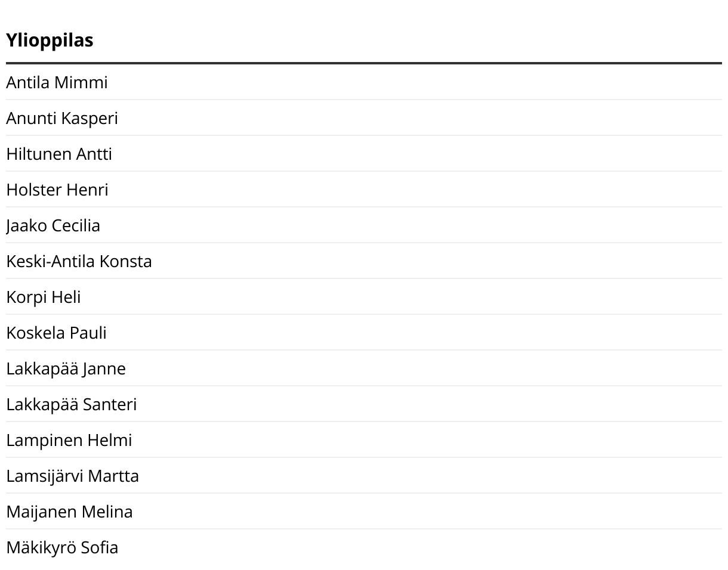Select the Lampinen Helmi row

click(x=69, y=440)
